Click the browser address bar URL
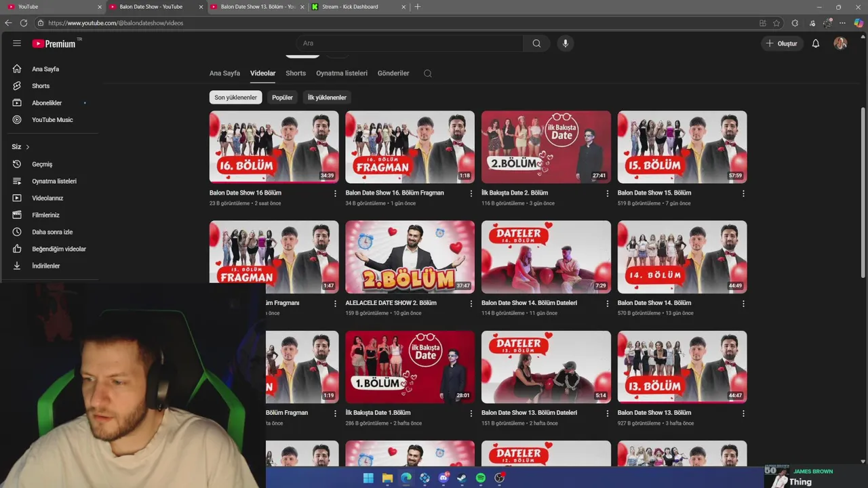 (x=115, y=23)
